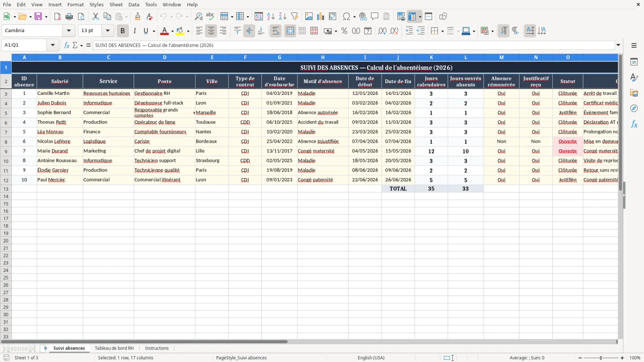The width and height of the screenshot is (644, 362).
Task: Open Print Preview toggle
Action: [x=81, y=17]
